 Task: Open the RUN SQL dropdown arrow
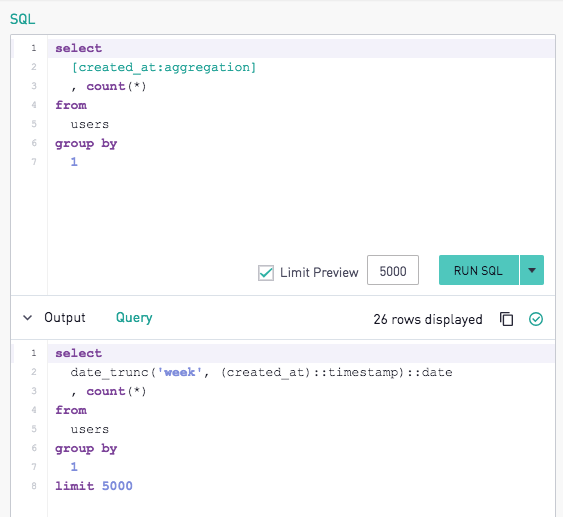click(x=532, y=270)
